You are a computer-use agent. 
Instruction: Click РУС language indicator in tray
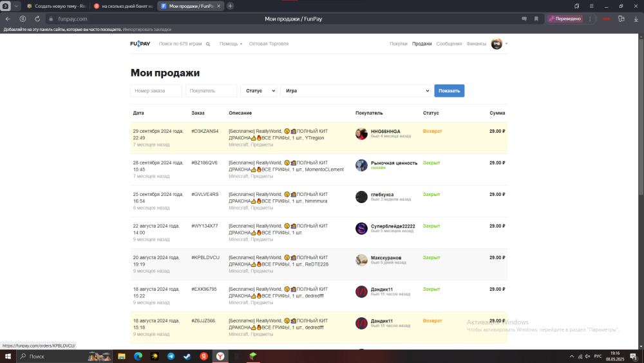[x=598, y=357]
